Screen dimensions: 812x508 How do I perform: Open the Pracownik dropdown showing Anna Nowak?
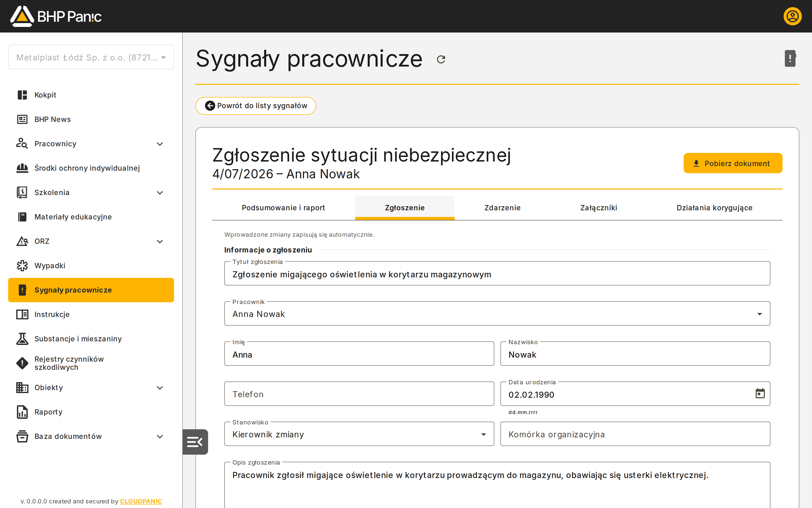coord(497,313)
